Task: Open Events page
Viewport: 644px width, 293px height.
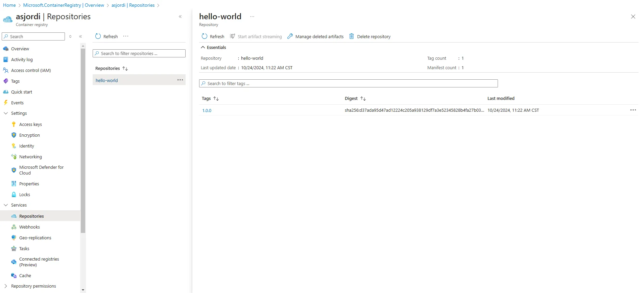Action: click(17, 103)
